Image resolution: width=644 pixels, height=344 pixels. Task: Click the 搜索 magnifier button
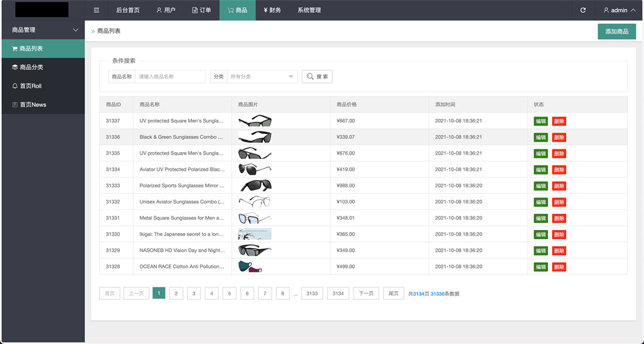pyautogui.click(x=317, y=77)
